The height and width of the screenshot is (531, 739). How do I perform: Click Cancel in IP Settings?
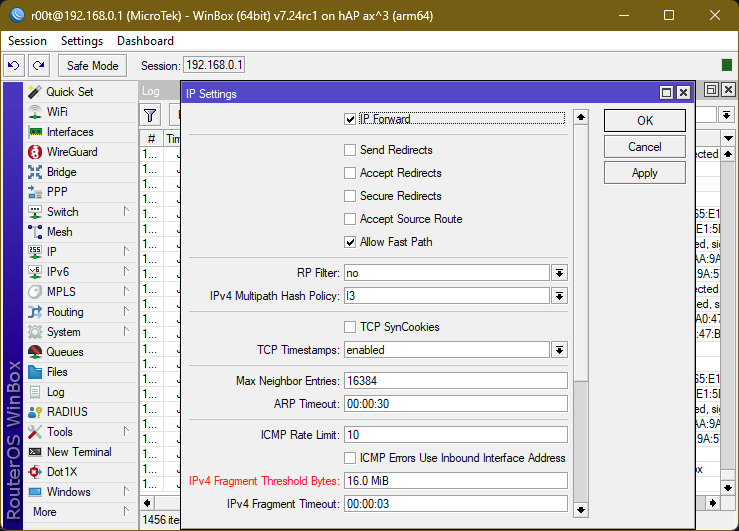click(x=645, y=147)
